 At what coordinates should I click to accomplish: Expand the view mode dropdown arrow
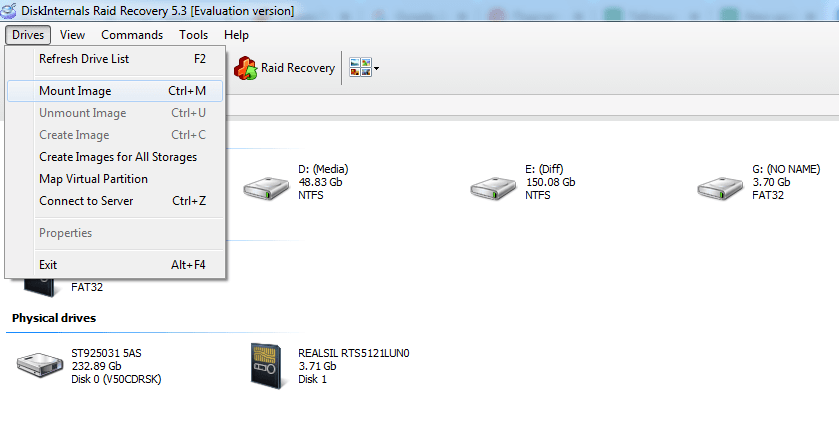point(377,69)
